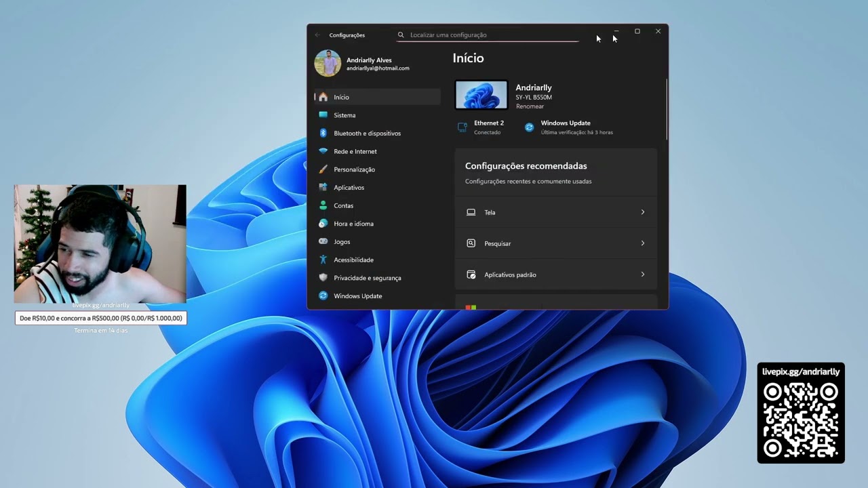The image size is (868, 488).
Task: Click the Privacidade e segurança shield icon
Action: [323, 278]
